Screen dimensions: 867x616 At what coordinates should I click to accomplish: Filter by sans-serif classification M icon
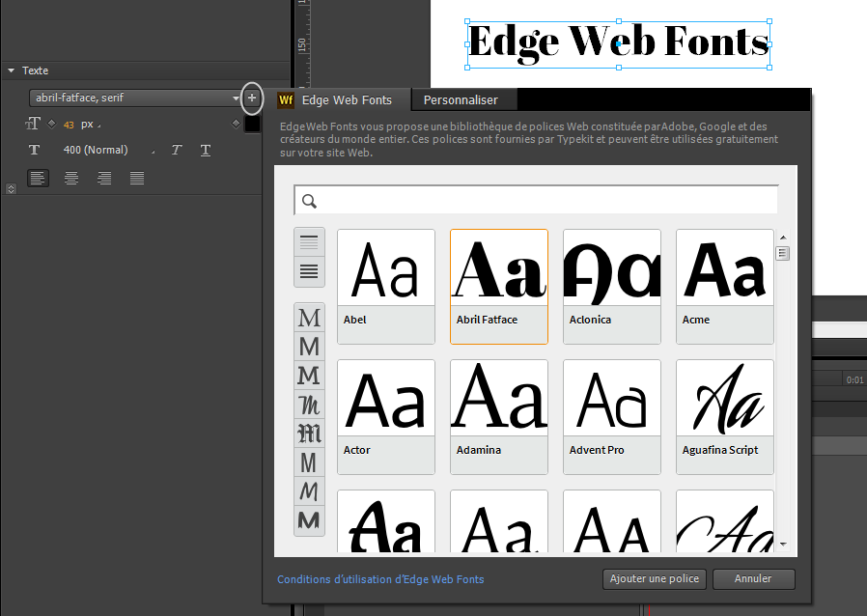(x=309, y=347)
